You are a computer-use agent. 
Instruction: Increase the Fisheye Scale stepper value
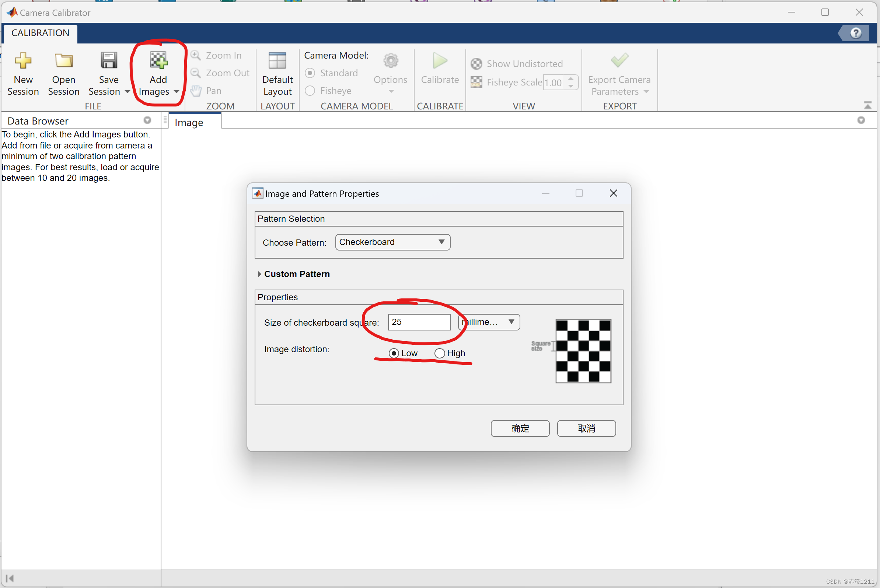tap(570, 79)
